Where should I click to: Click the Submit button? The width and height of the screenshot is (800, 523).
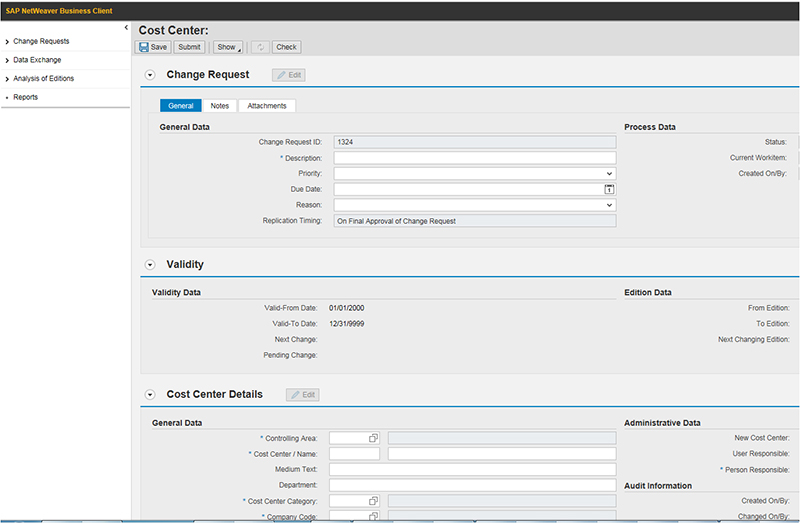point(189,47)
